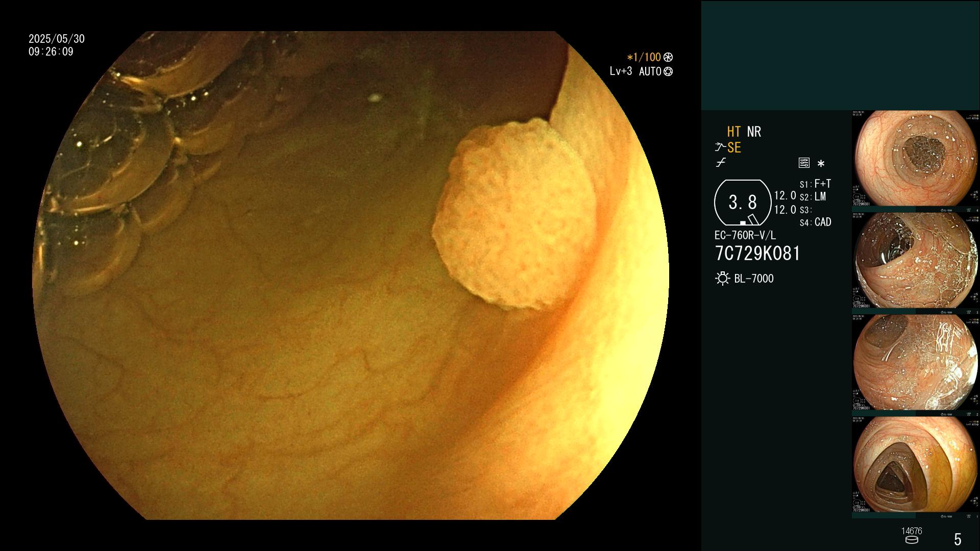Click the AUTO iris mode icon
This screenshot has height=551, width=980.
point(668,71)
